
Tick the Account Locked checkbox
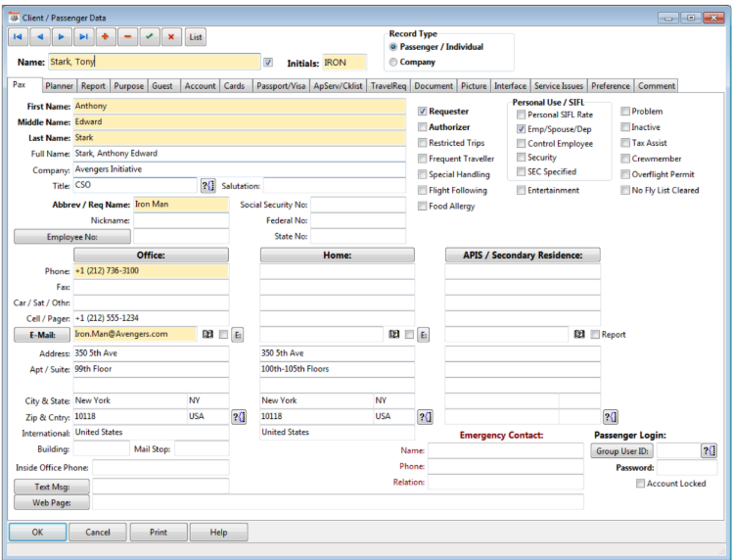[x=640, y=484]
